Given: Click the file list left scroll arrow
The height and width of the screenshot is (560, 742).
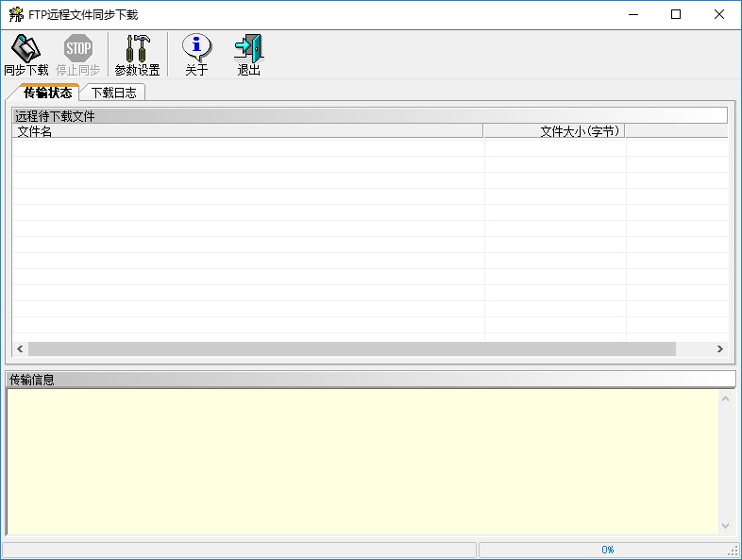Looking at the screenshot, I should pyautogui.click(x=20, y=348).
